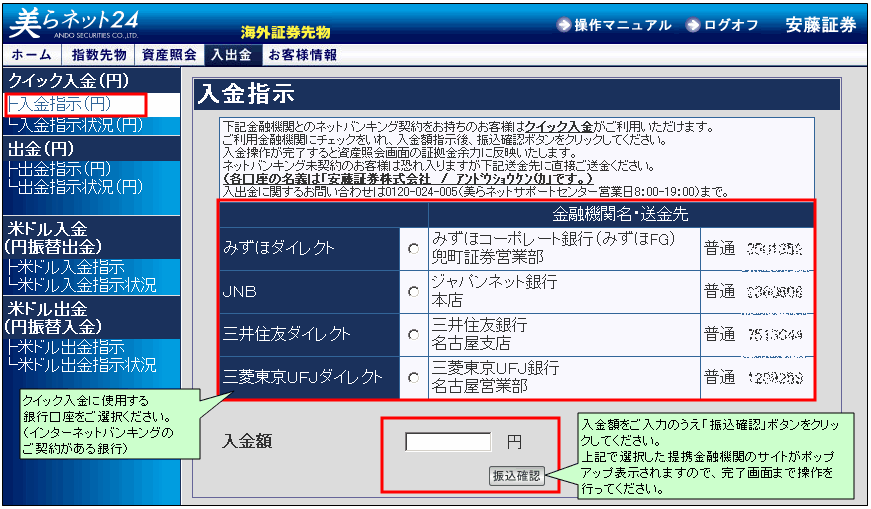Select the JNB radio button

pyautogui.click(x=413, y=291)
